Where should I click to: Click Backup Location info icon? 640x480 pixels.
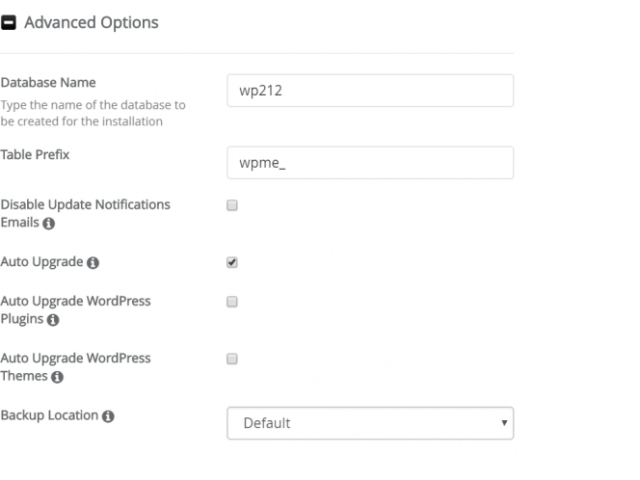pos(108,416)
